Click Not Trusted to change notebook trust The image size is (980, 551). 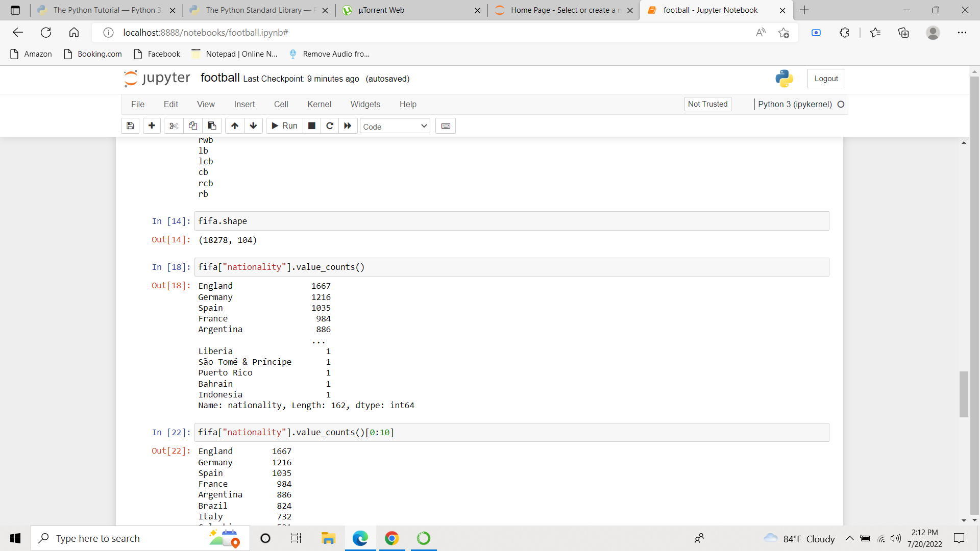pyautogui.click(x=707, y=104)
